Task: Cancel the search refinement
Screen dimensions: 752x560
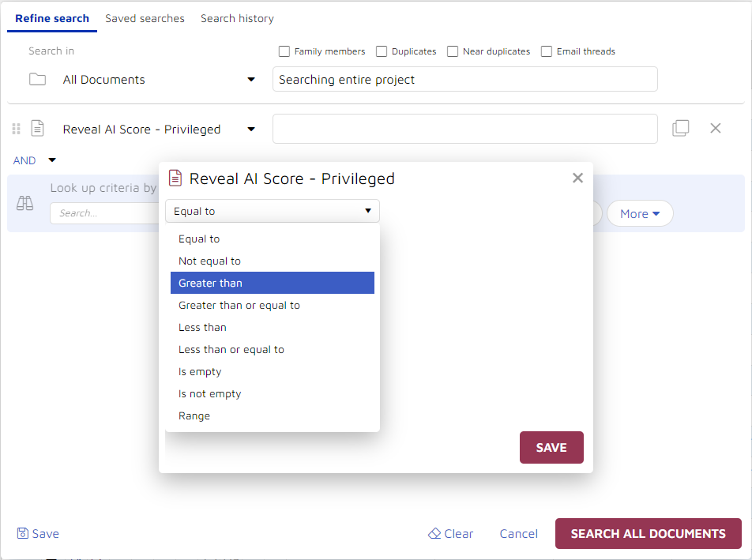Action: (518, 534)
